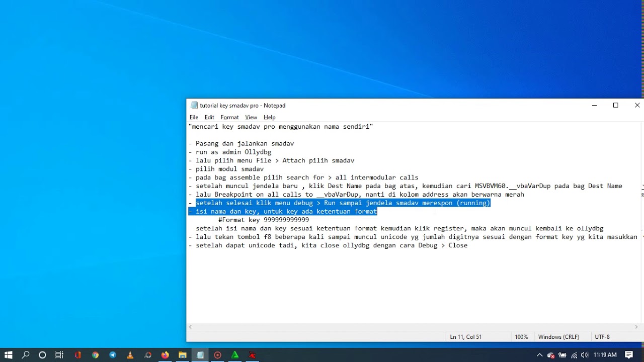The width and height of the screenshot is (644, 362).
Task: Click horizontal scrollbar left arrow
Action: click(x=190, y=327)
